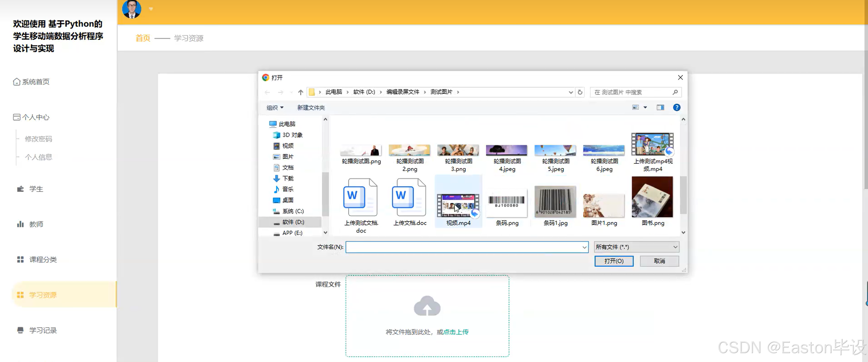Select the file 图书.png

653,201
